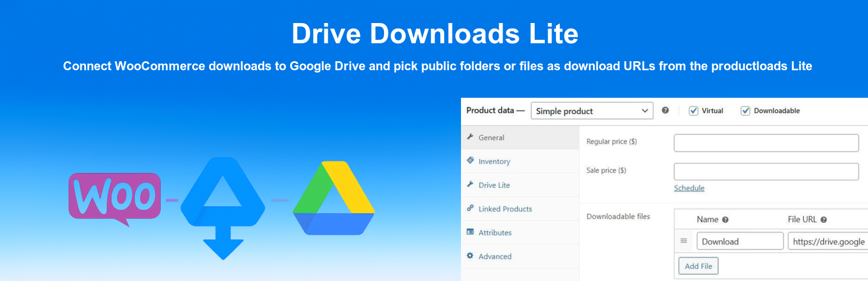Click the wrench icon beside Drive Lite
868x281 pixels.
[x=470, y=184]
